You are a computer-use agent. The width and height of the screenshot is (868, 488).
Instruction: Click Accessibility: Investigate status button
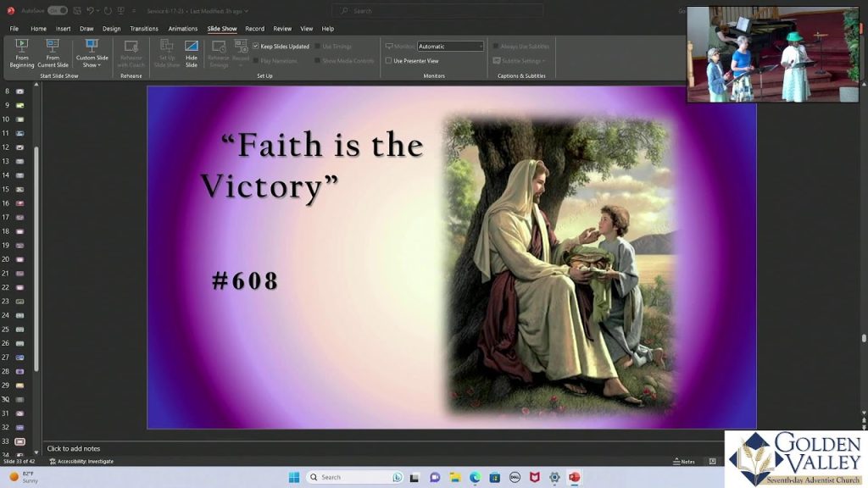[81, 461]
